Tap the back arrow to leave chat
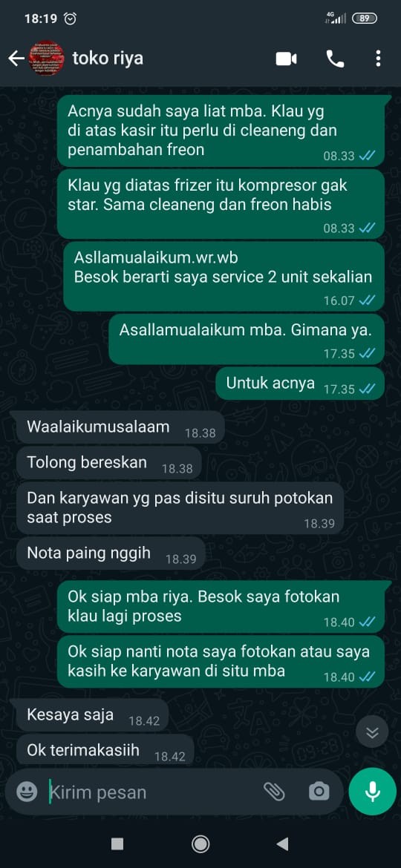 click(x=16, y=58)
